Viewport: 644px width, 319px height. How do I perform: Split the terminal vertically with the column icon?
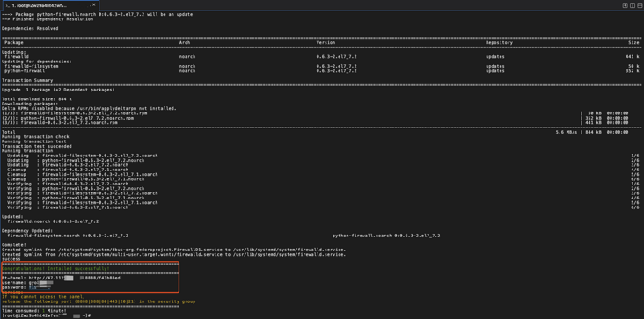632,5
